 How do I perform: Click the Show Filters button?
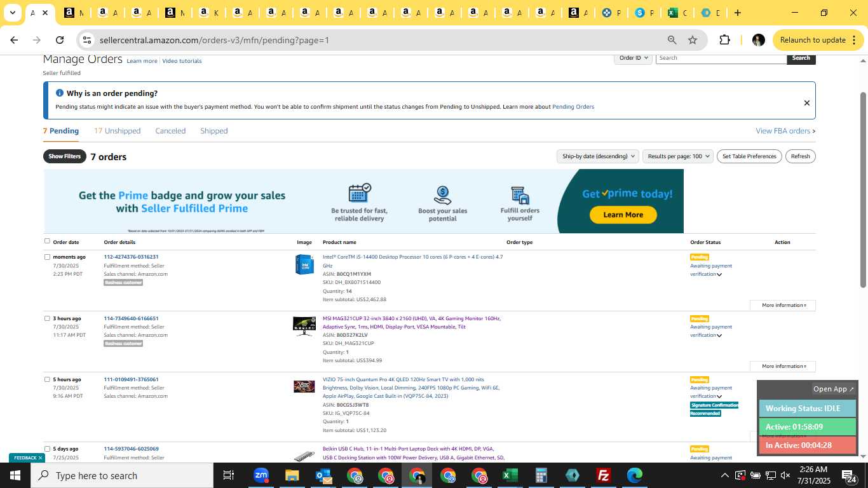pos(65,156)
